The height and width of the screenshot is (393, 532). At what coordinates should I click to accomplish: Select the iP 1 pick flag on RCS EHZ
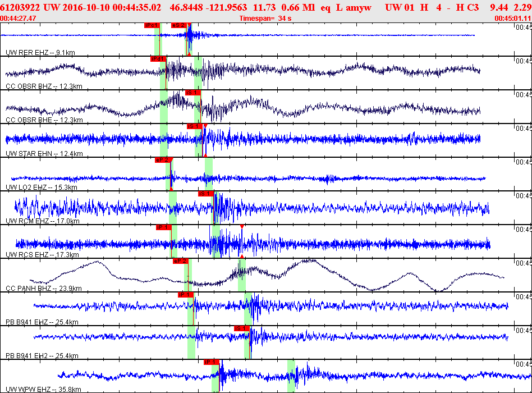[163, 227]
